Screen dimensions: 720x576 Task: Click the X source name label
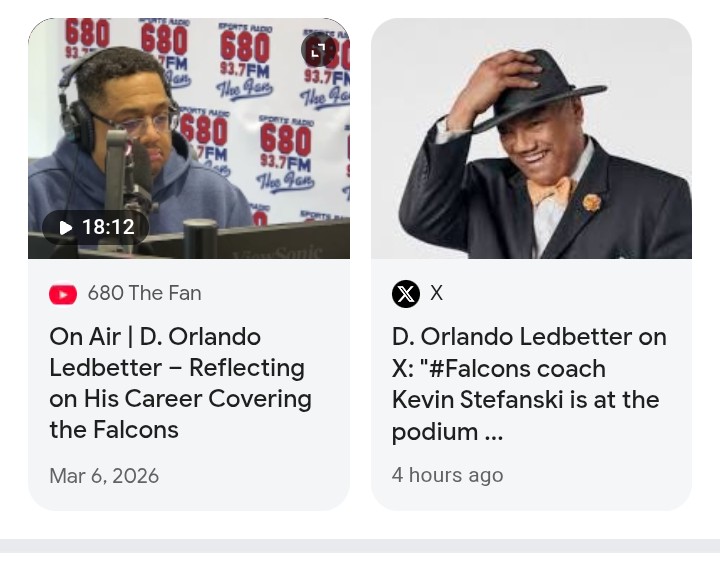pos(436,293)
